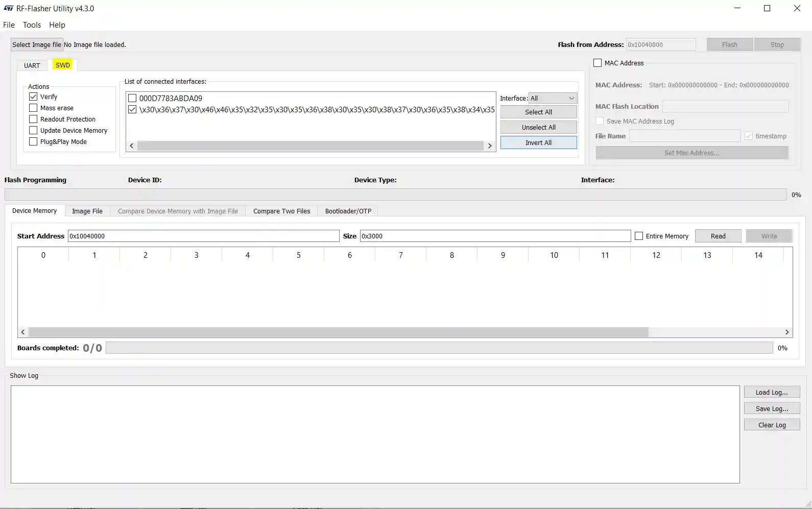Image resolution: width=812 pixels, height=509 pixels.
Task: Uncheck the Verify action
Action: point(34,96)
